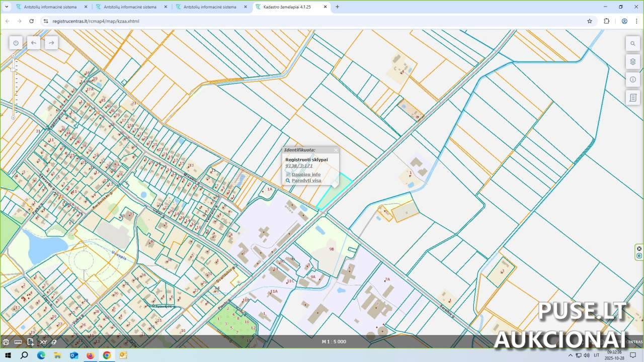Click the add document icon in bottom toolbar
644x362 pixels.
[31, 342]
